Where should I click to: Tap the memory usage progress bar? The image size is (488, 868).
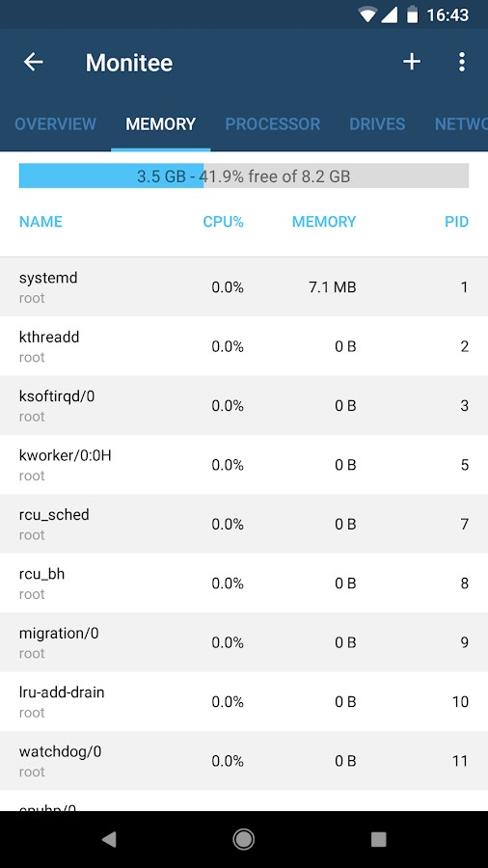coord(244,176)
